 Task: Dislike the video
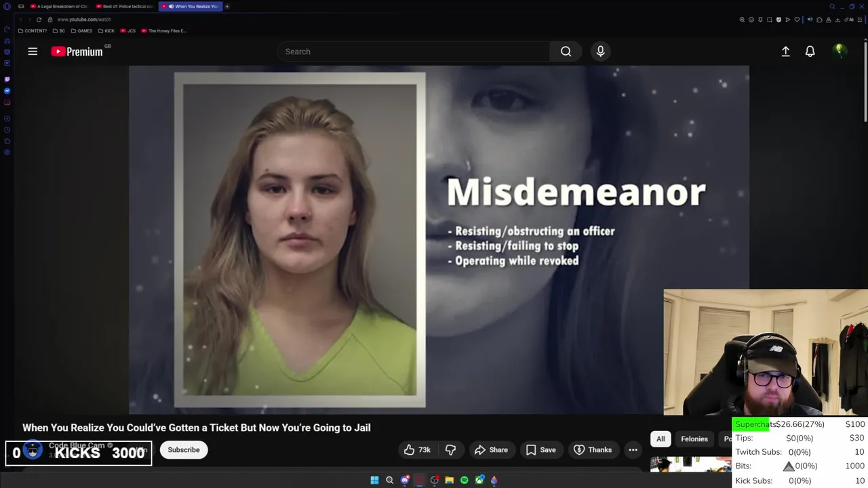pyautogui.click(x=450, y=449)
